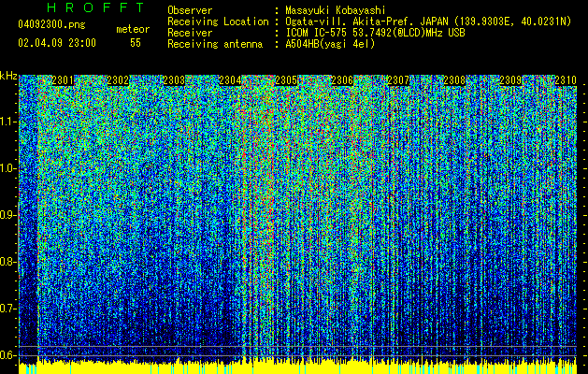Screen dimensions: 588x374
Task: Click the 2310 time marker
Action: pyautogui.click(x=566, y=80)
